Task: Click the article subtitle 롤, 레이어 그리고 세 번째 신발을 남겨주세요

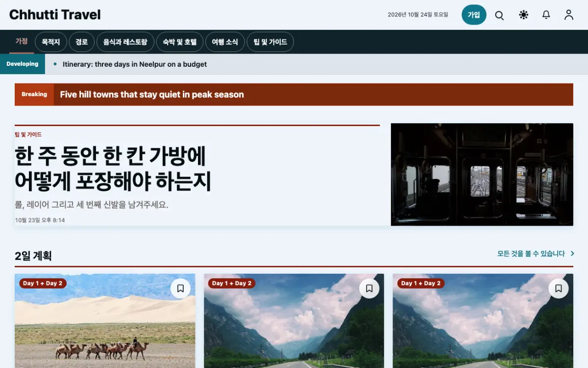Action: (x=92, y=205)
